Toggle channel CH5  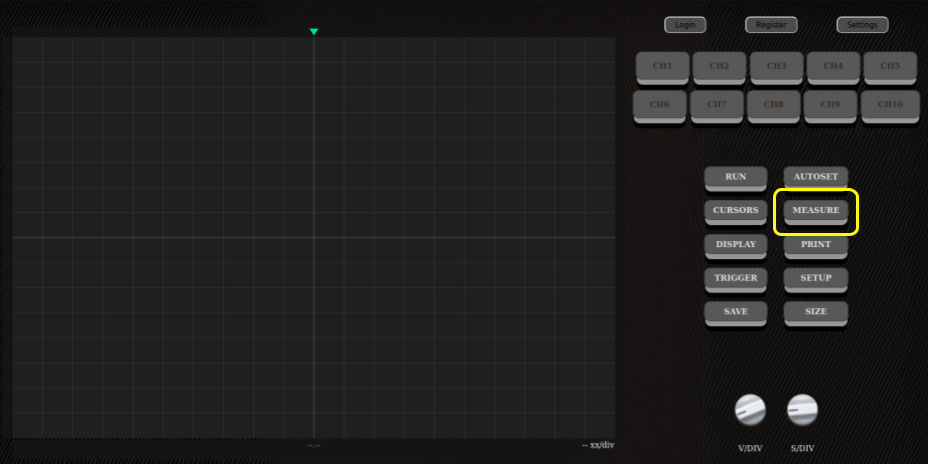[x=890, y=66]
